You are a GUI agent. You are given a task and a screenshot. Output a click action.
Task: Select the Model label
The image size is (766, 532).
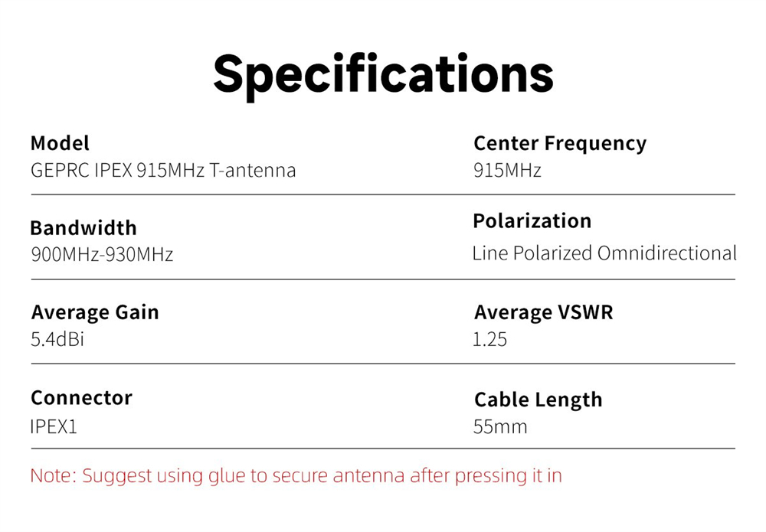60,143
